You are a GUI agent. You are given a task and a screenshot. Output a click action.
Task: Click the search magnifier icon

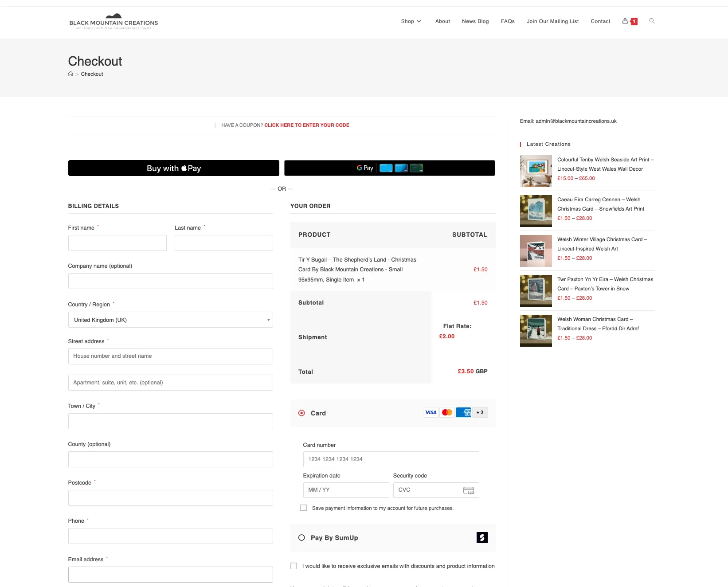coord(652,21)
